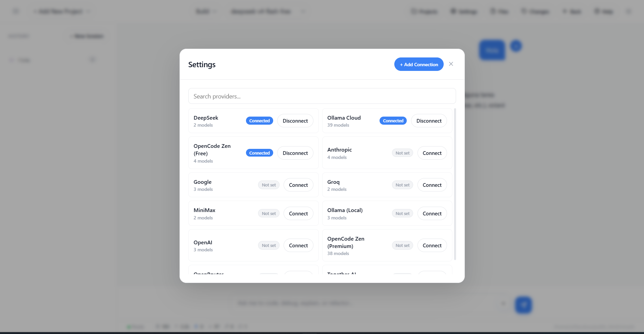Viewport: 644px width, 334px height.
Task: Connect the Groq provider
Action: 432,185
